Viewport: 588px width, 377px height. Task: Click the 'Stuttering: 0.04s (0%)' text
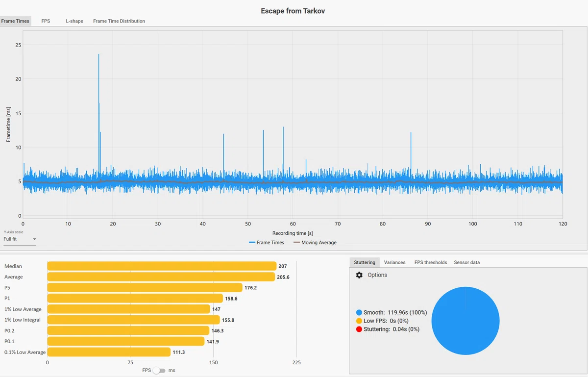point(392,329)
